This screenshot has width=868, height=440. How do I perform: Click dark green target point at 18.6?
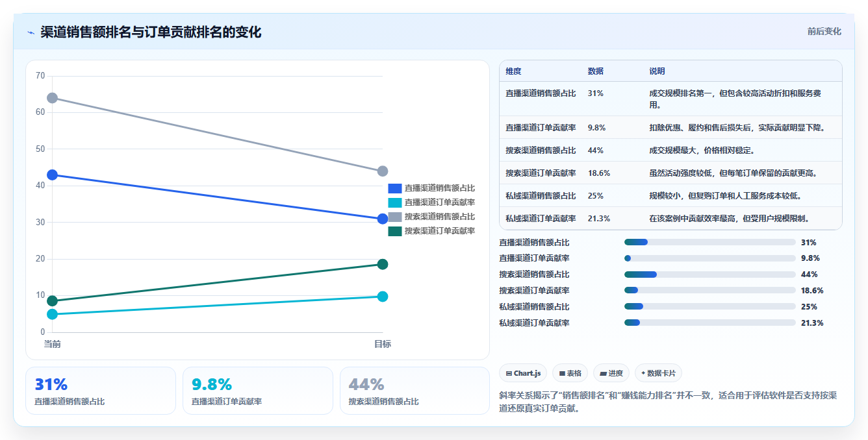(x=383, y=264)
